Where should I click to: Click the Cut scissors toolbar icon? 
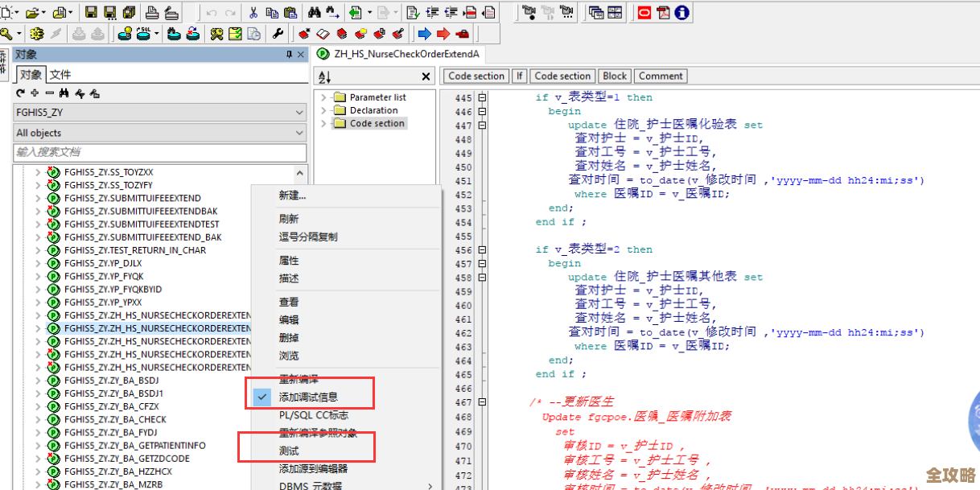253,14
